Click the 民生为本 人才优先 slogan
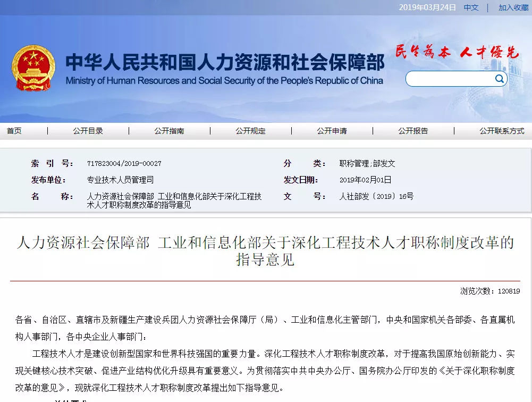 457,52
